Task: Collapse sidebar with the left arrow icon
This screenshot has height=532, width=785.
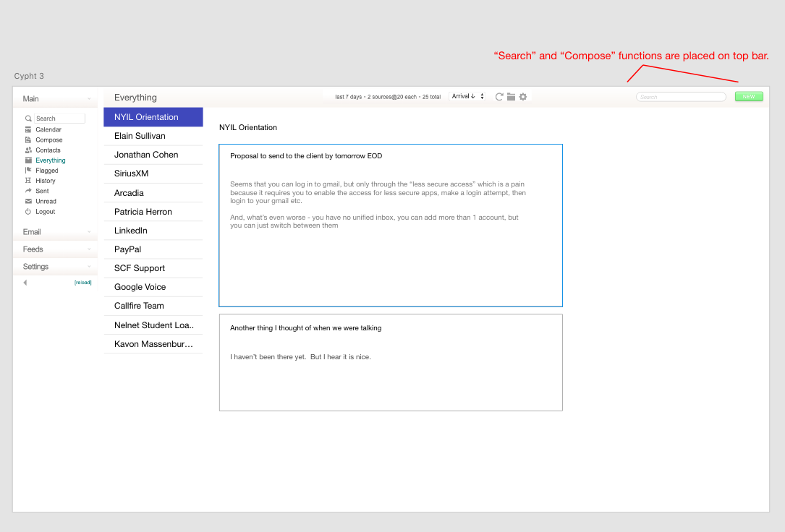Action: pos(25,283)
